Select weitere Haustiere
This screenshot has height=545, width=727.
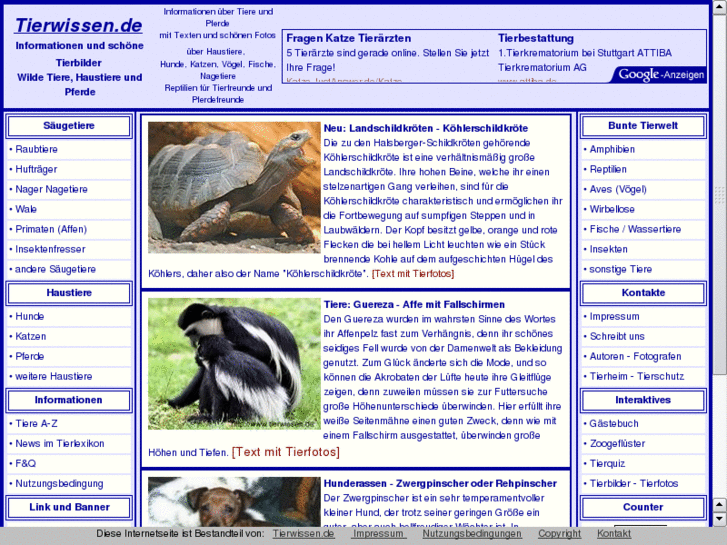tap(54, 376)
